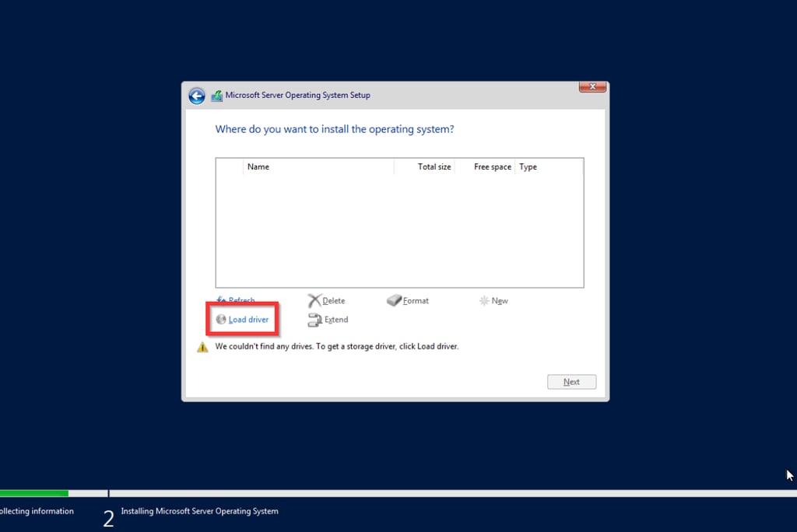Screen dimensions: 797x532
Task: Click the Format option label
Action: coord(416,301)
